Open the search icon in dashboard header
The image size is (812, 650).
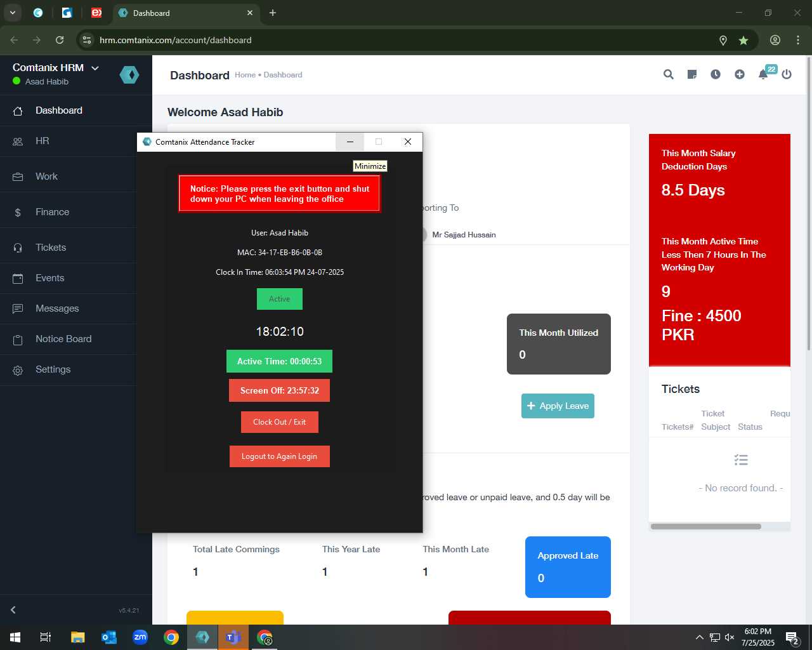coord(668,74)
